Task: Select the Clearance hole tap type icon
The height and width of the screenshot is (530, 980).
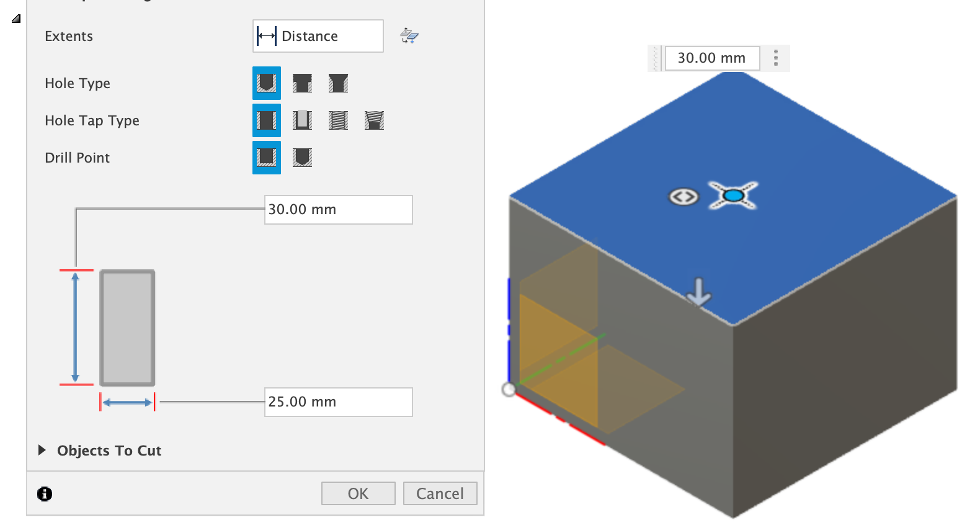Action: pos(302,120)
